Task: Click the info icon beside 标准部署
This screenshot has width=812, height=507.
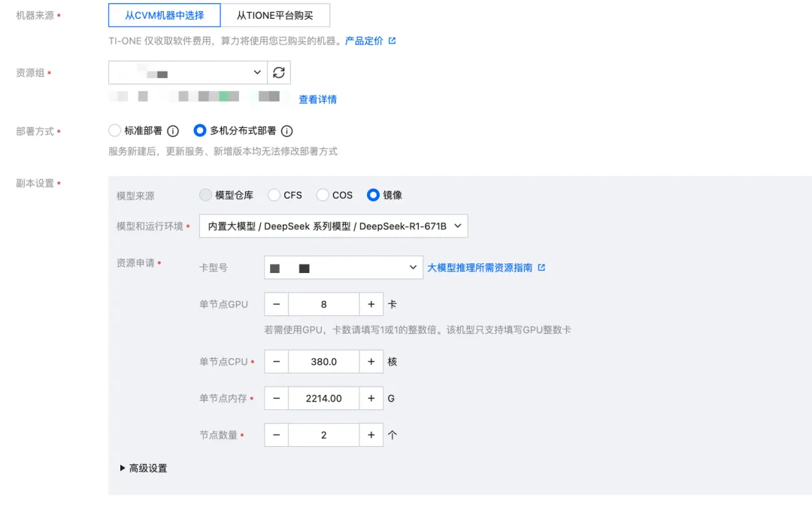Action: pyautogui.click(x=172, y=130)
